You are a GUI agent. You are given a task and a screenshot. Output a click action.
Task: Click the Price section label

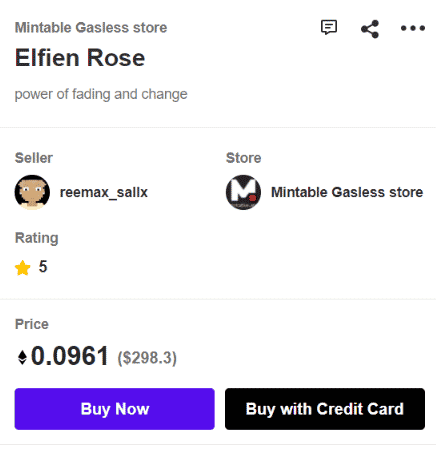point(32,324)
